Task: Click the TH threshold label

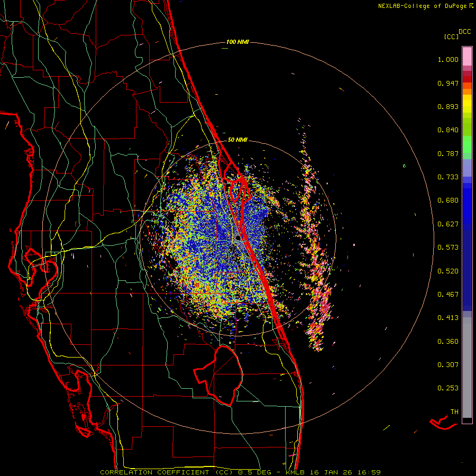Action: pyautogui.click(x=454, y=412)
